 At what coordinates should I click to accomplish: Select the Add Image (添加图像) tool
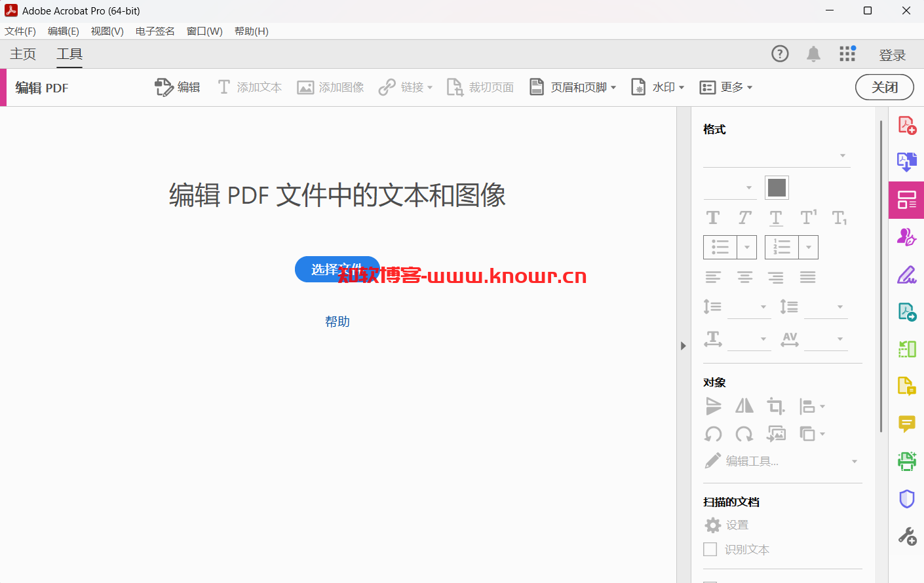click(x=330, y=87)
